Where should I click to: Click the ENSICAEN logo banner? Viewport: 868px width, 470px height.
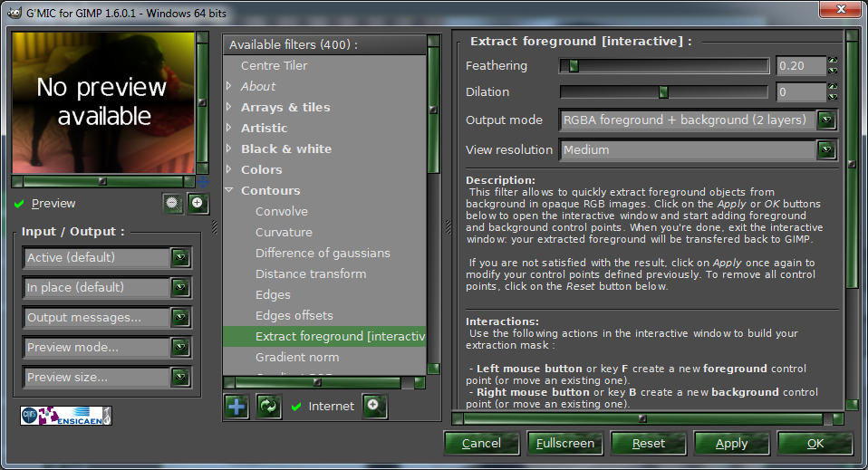(66, 416)
